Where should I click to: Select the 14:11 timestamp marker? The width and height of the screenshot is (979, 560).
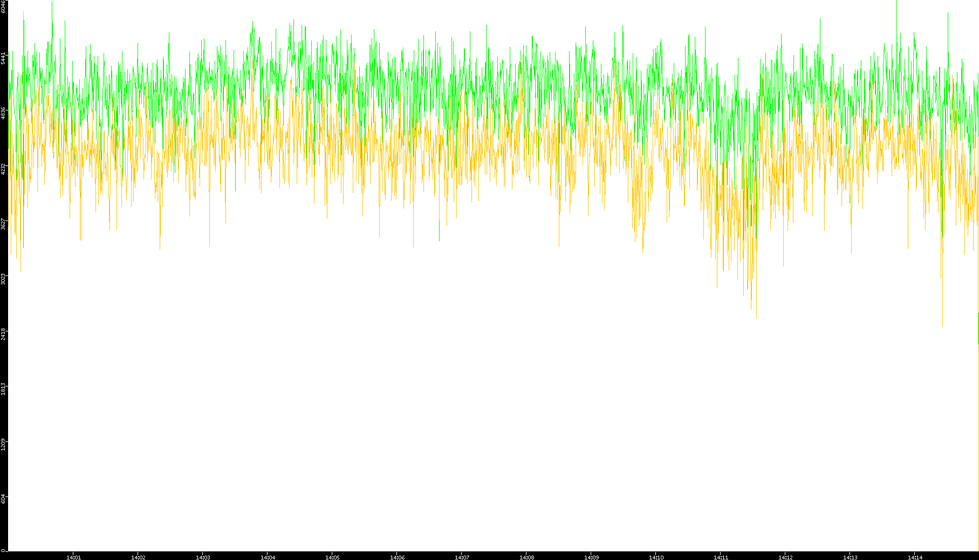721,557
